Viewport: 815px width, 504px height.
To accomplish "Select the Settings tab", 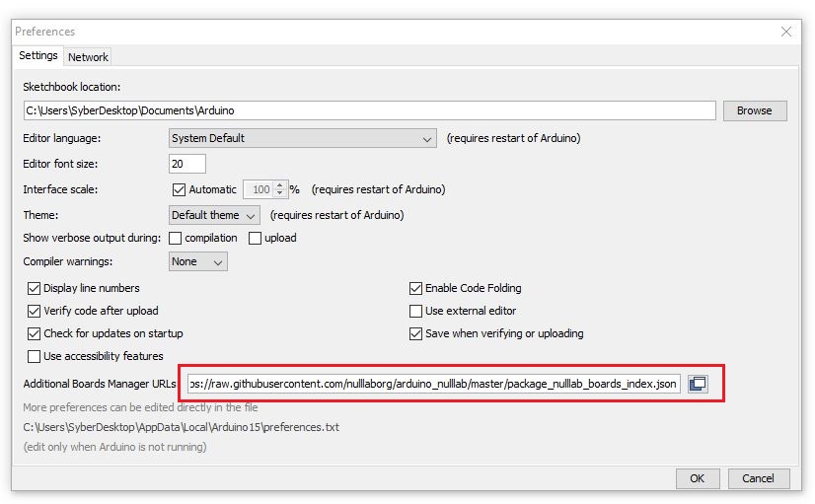I will pos(38,56).
